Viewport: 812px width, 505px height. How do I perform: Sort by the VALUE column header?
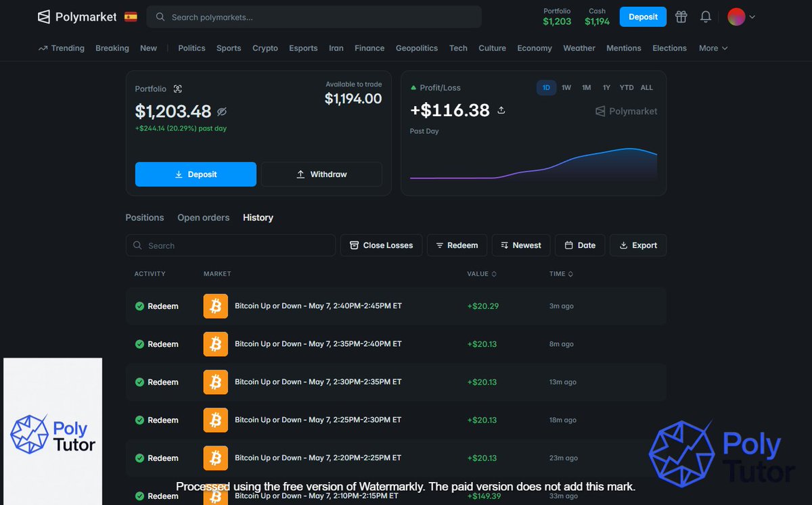coord(482,274)
